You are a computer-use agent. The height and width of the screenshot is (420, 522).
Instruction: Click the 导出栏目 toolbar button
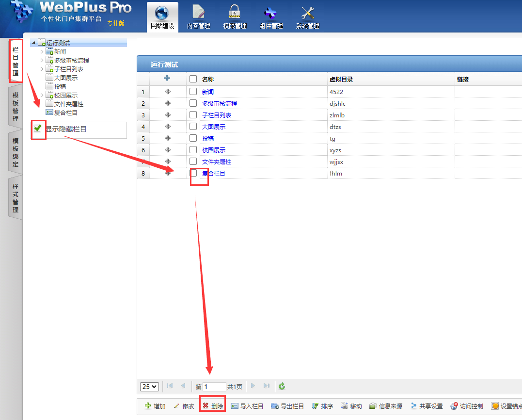[287, 406]
